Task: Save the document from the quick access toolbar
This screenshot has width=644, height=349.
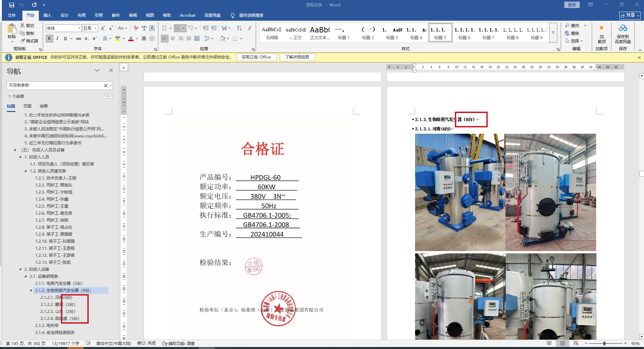Action: pos(12,5)
